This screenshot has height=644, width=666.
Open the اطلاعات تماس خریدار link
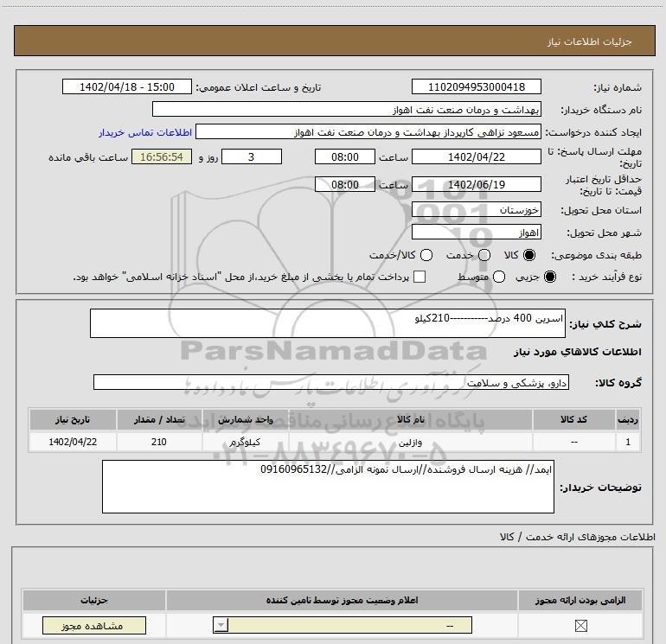pos(145,132)
